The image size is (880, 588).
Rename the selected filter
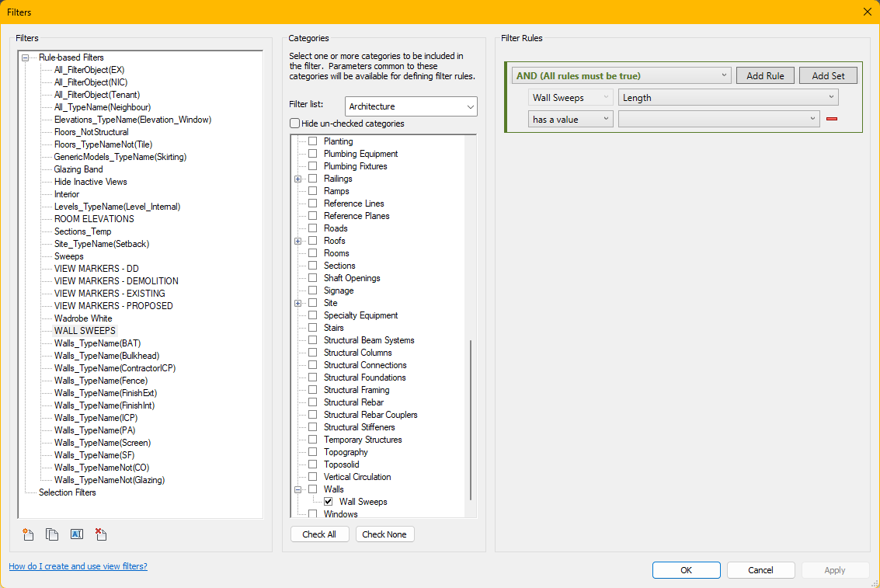[x=77, y=534]
